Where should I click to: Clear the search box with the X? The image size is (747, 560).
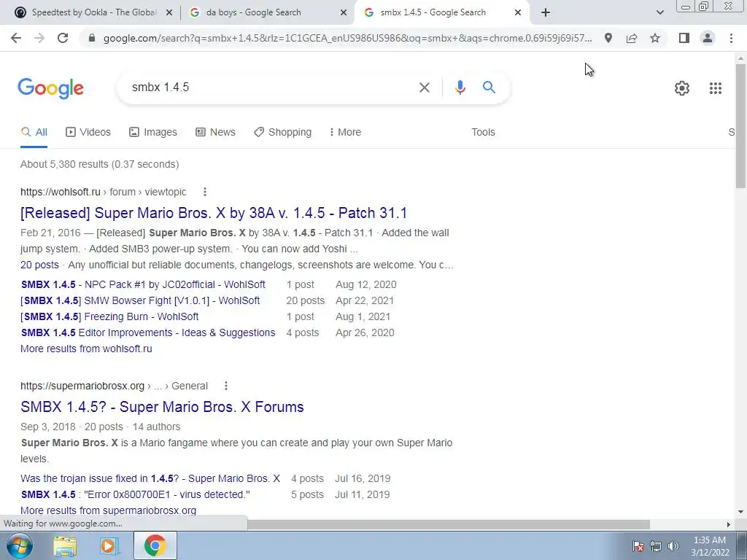pyautogui.click(x=424, y=87)
